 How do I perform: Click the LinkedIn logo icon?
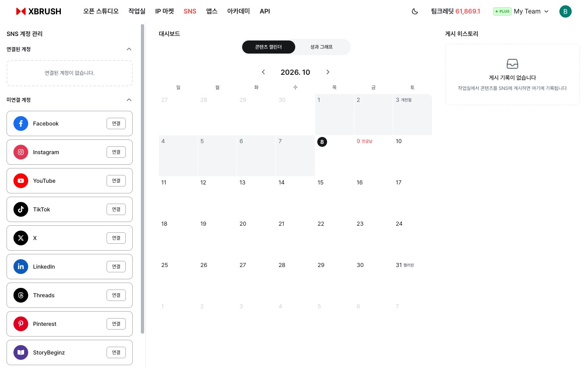coord(21,267)
